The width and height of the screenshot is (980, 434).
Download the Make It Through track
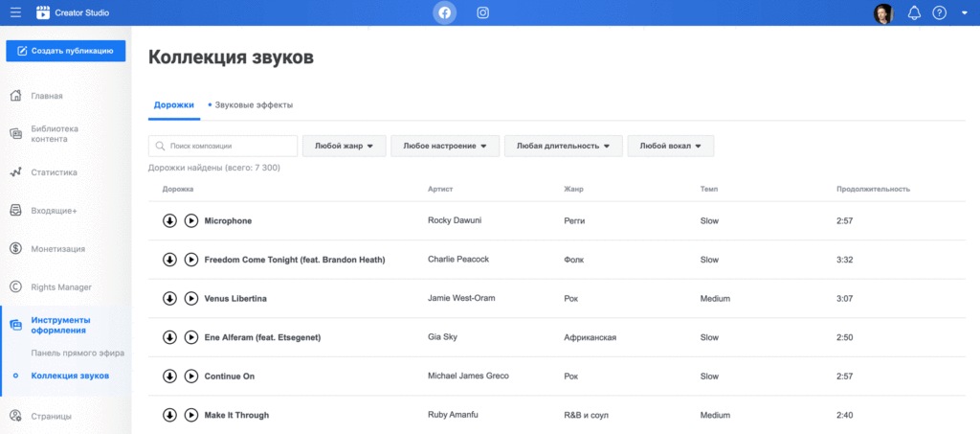(169, 415)
